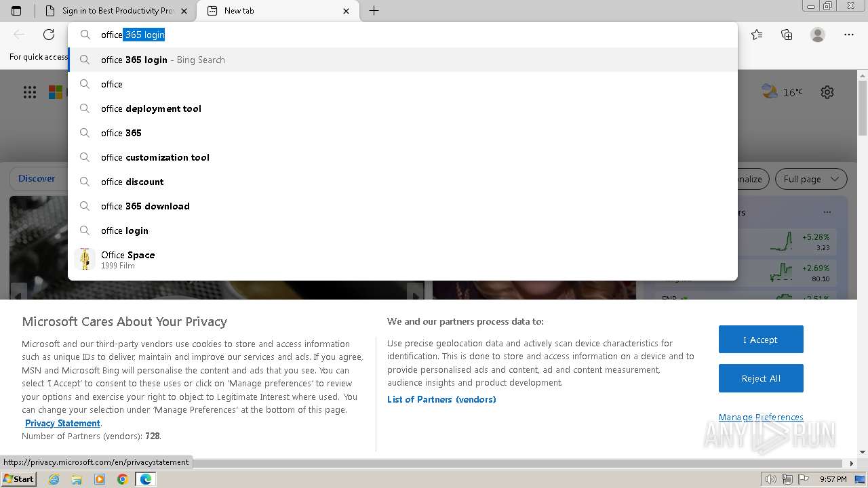This screenshot has width=868, height=488.
Task: Open page settings gear icon
Action: pyautogui.click(x=827, y=92)
